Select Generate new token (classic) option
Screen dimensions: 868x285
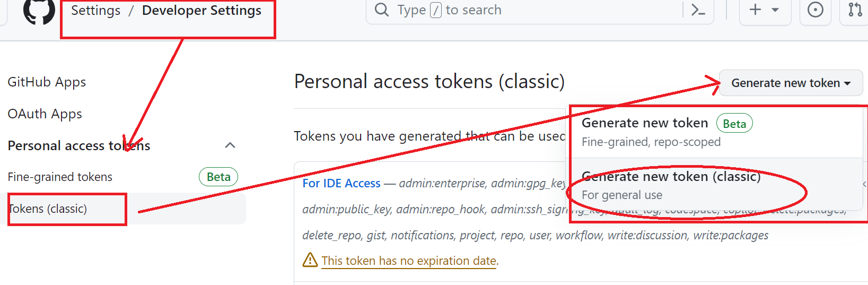click(671, 185)
